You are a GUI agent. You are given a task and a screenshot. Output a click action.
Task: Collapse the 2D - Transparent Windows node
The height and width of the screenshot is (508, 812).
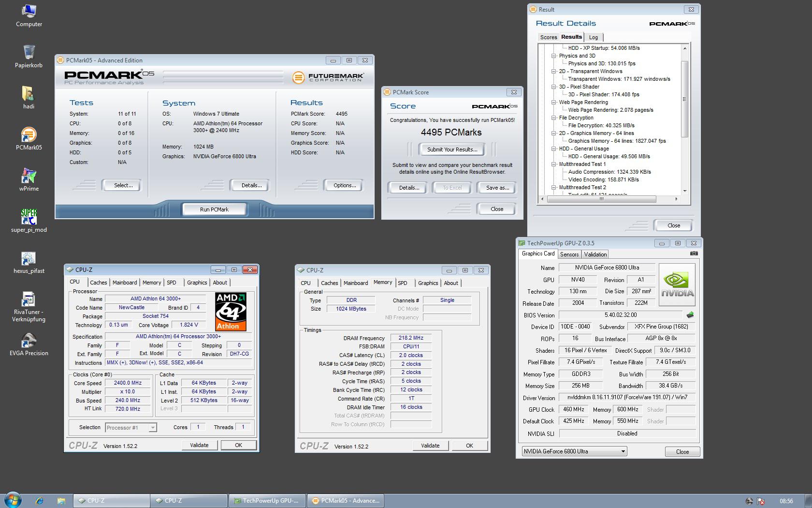click(554, 71)
